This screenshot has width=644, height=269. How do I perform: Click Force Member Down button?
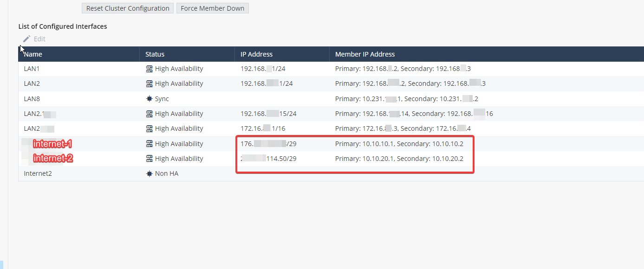coord(213,8)
